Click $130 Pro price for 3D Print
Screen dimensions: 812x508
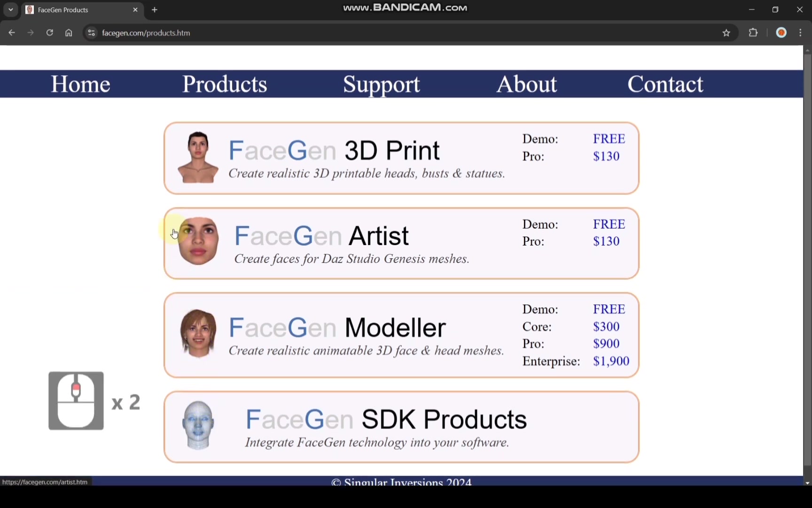coord(606,156)
